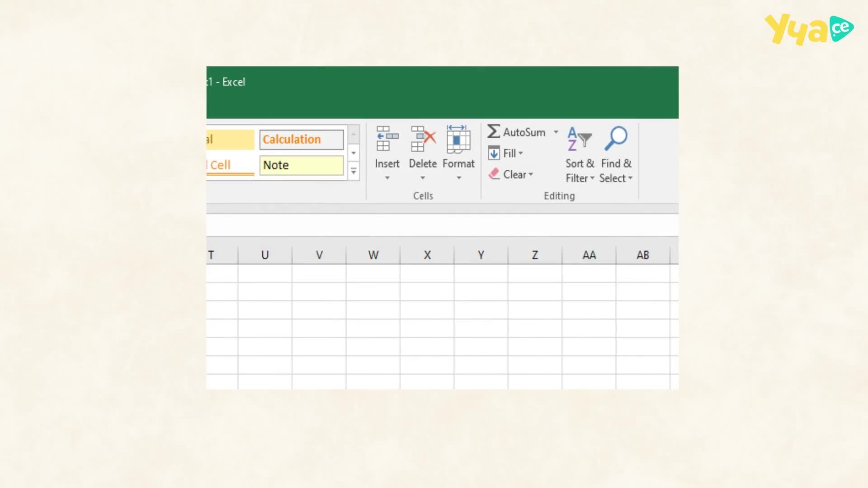Image resolution: width=868 pixels, height=488 pixels.
Task: Select column U header
Action: pyautogui.click(x=265, y=255)
